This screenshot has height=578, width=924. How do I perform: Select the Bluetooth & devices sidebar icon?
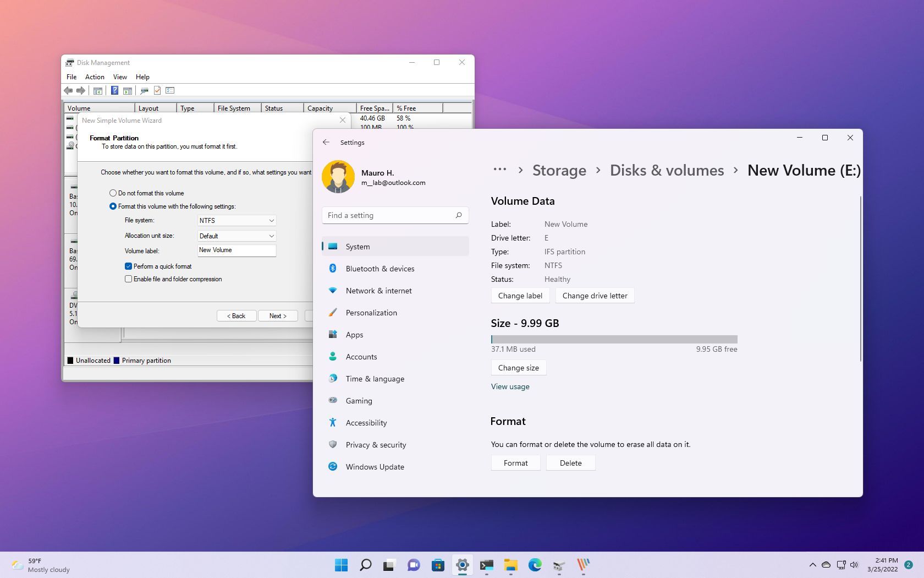[x=333, y=269]
